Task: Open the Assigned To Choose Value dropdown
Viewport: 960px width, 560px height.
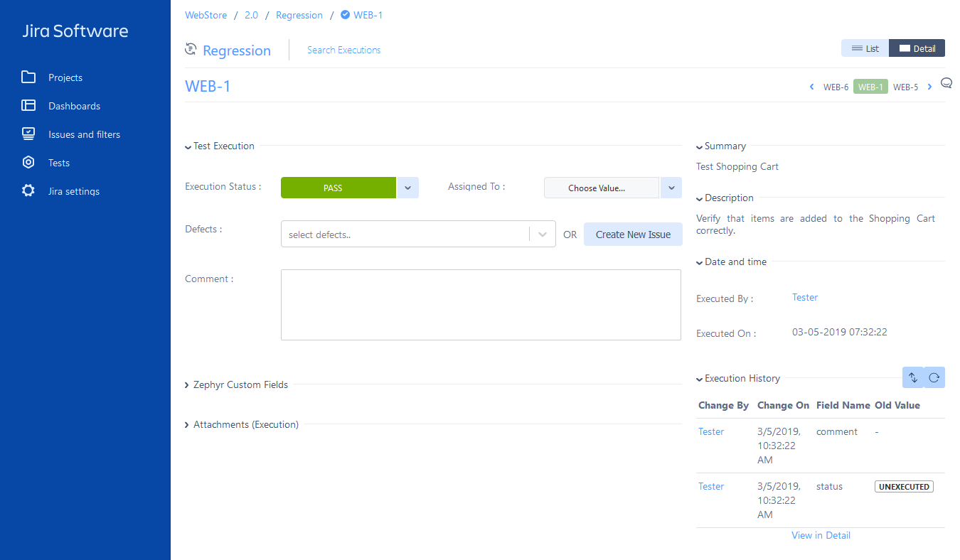Action: pos(670,187)
